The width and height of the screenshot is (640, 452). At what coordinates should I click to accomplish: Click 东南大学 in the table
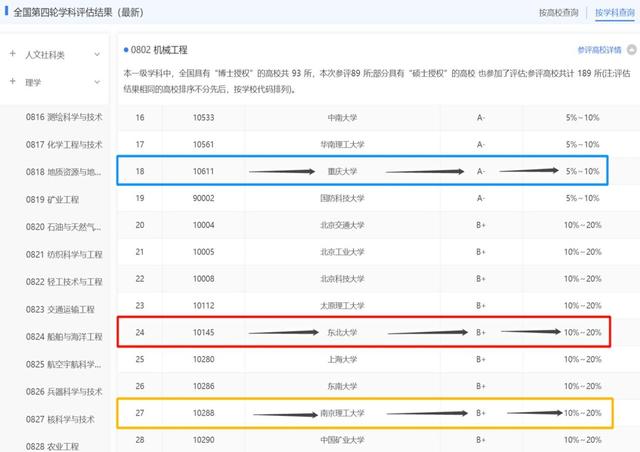coord(342,386)
